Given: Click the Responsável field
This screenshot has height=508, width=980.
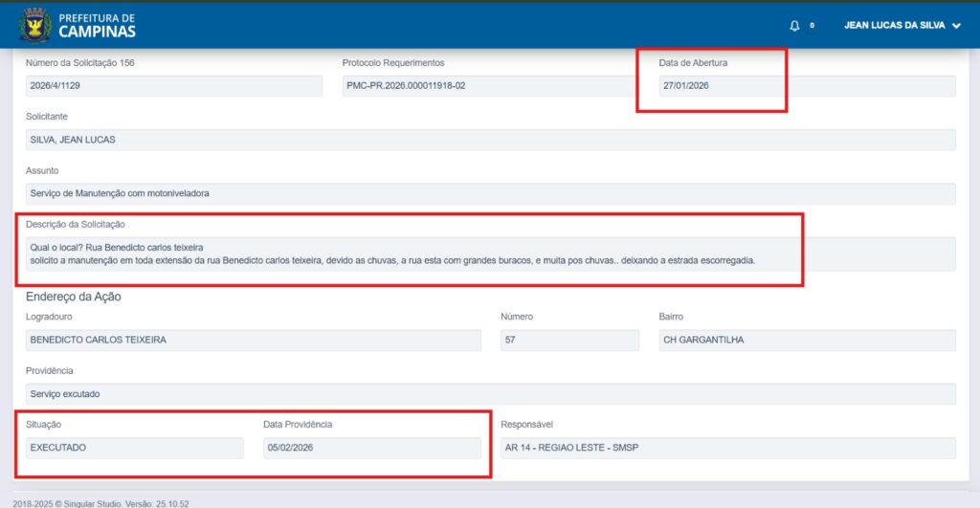Looking at the screenshot, I should (x=727, y=448).
